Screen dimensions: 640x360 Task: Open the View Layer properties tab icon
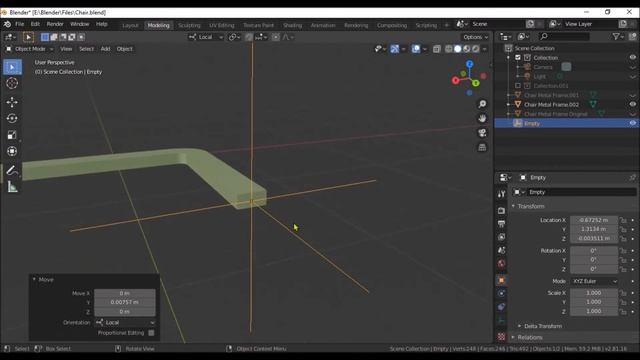click(x=501, y=237)
